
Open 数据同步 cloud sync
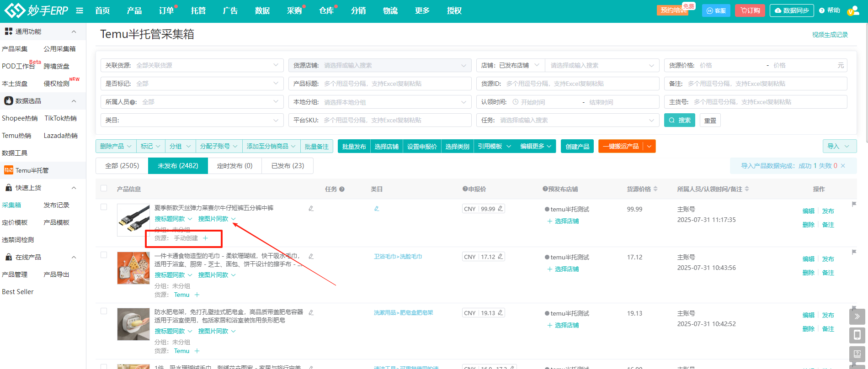(792, 11)
